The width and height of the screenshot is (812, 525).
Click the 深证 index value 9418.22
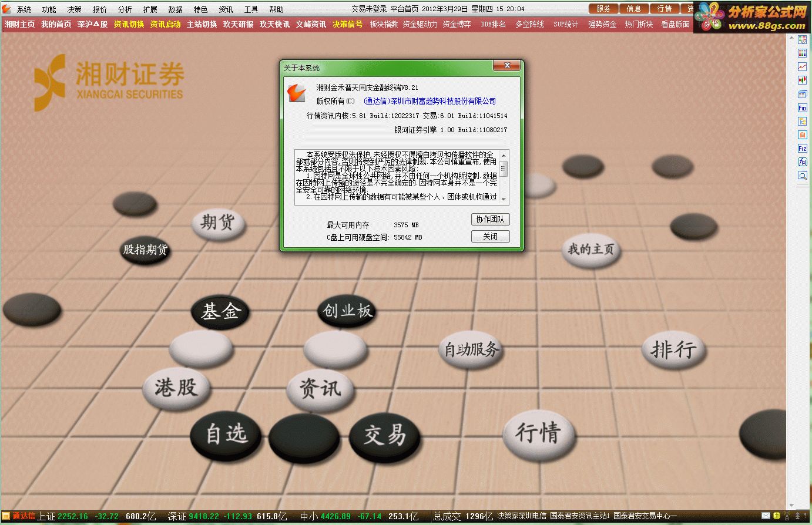click(204, 516)
